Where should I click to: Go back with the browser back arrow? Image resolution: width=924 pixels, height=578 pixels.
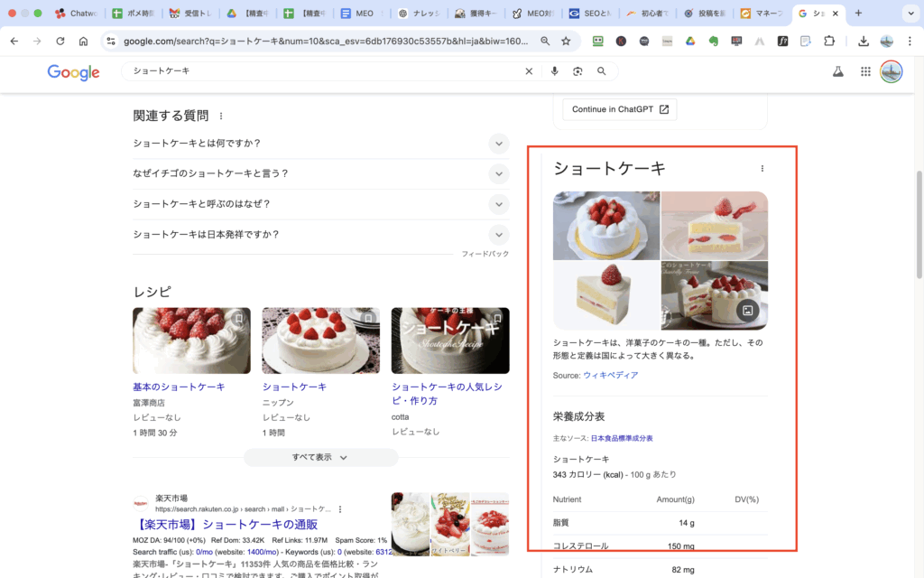(x=14, y=42)
